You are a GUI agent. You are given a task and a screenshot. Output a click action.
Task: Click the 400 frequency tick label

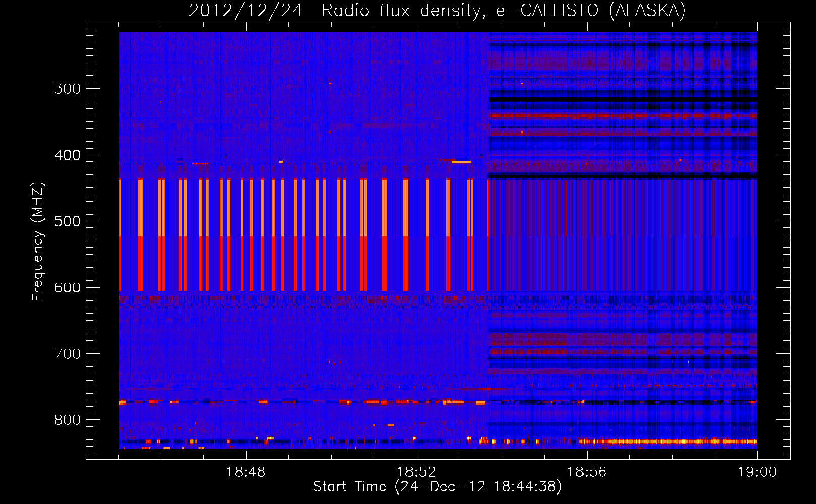click(68, 155)
